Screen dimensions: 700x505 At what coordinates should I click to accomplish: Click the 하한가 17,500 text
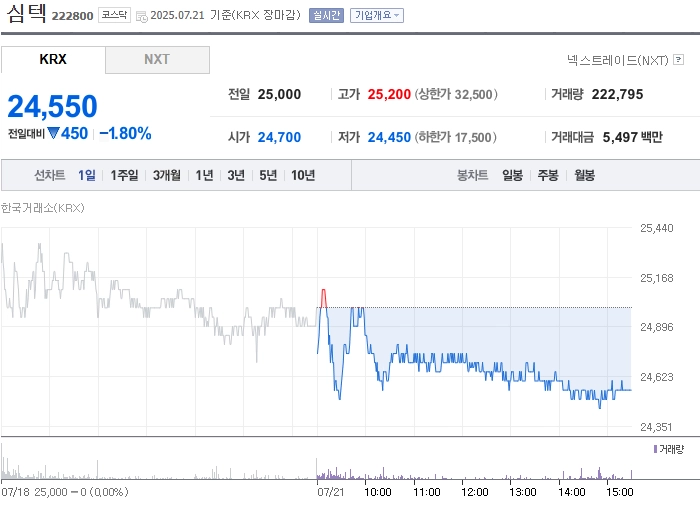(x=456, y=137)
